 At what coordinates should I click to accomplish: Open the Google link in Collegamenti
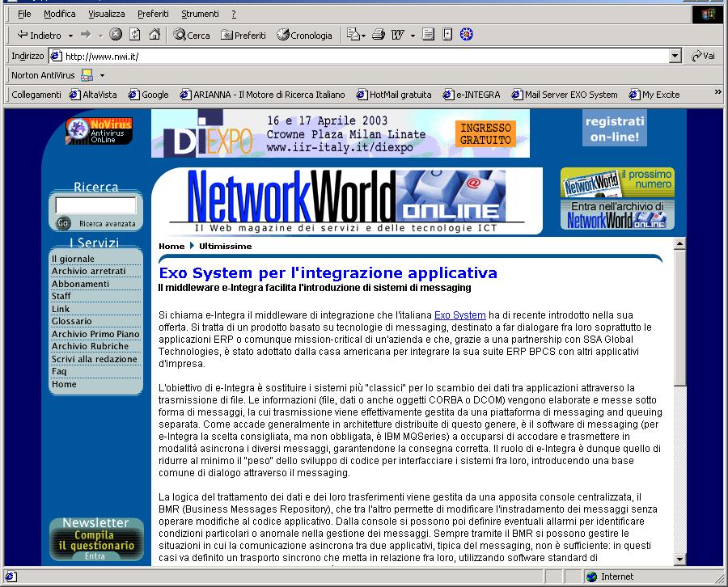pos(149,95)
